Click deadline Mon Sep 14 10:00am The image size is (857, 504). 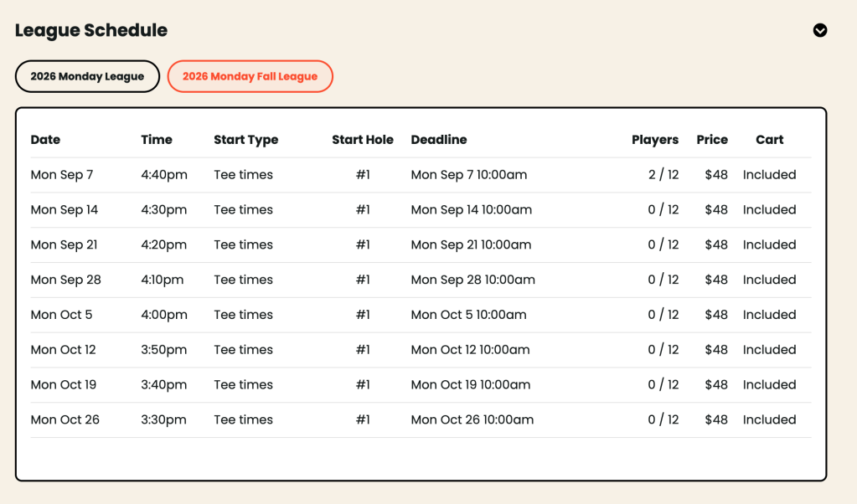(471, 209)
